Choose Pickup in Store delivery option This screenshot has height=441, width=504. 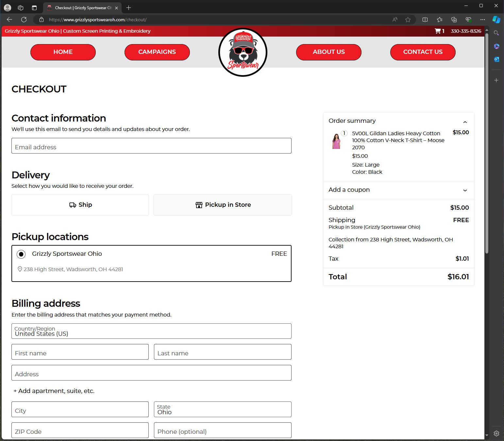coord(223,205)
